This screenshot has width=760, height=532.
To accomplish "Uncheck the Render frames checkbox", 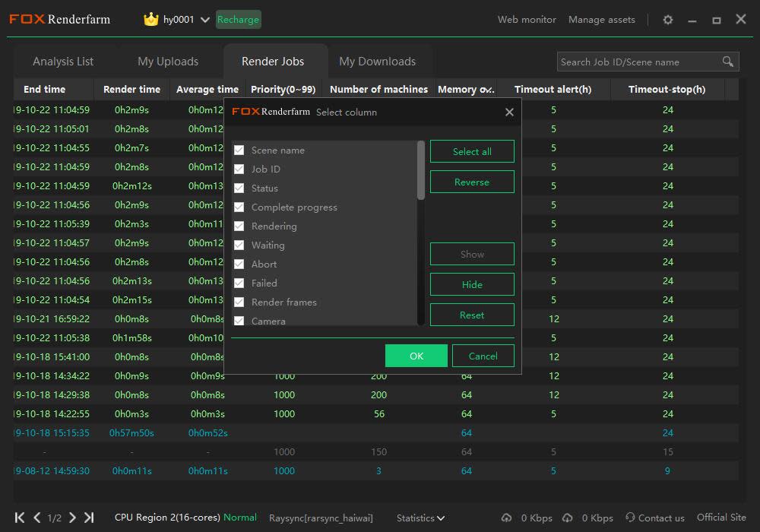I will point(239,302).
